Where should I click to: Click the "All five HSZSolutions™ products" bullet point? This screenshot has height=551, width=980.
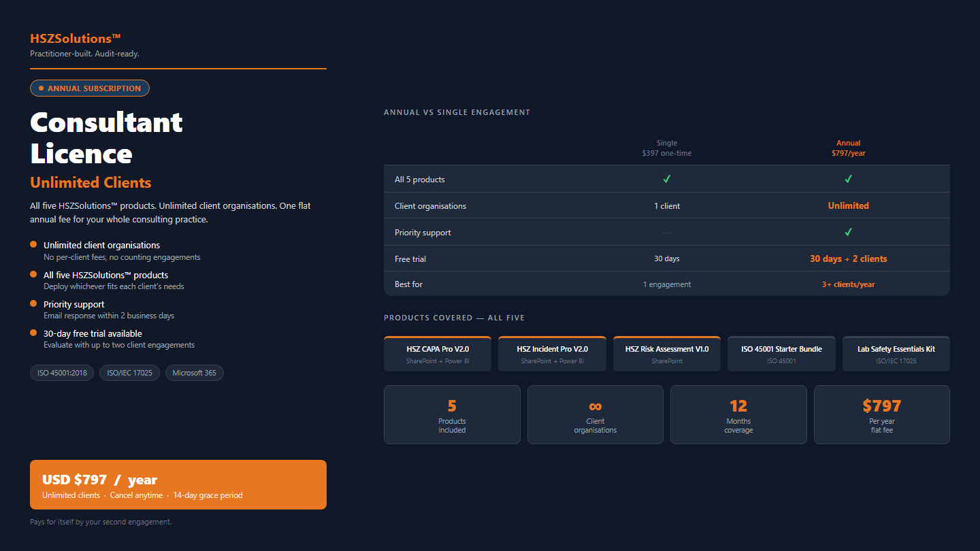(105, 275)
